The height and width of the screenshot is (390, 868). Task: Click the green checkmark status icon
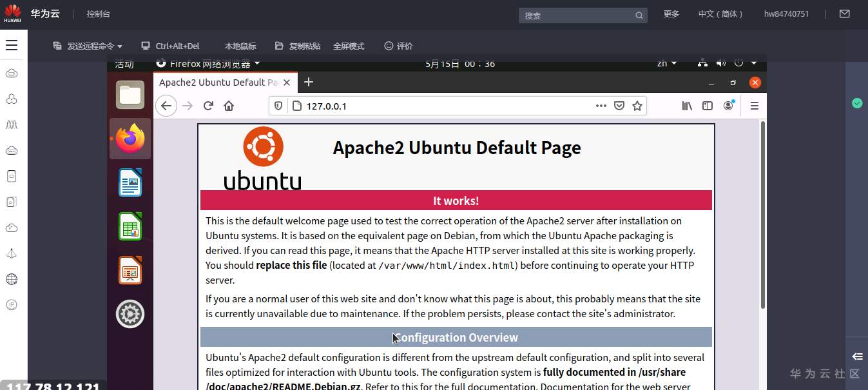(857, 103)
